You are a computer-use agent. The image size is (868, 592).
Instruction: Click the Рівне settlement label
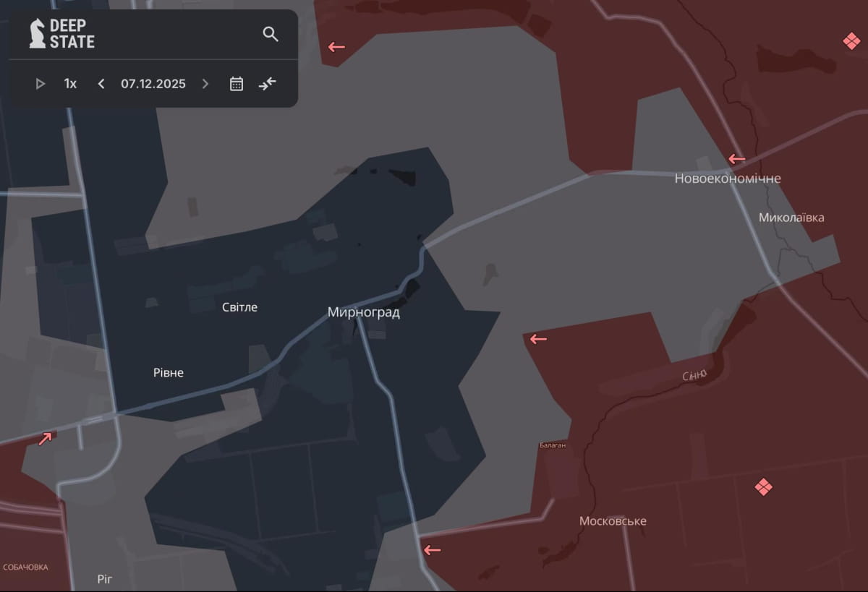click(x=168, y=373)
